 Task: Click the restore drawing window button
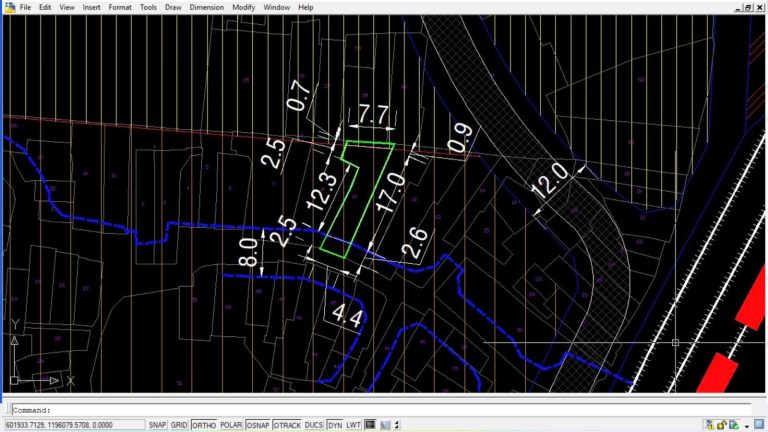pyautogui.click(x=747, y=7)
